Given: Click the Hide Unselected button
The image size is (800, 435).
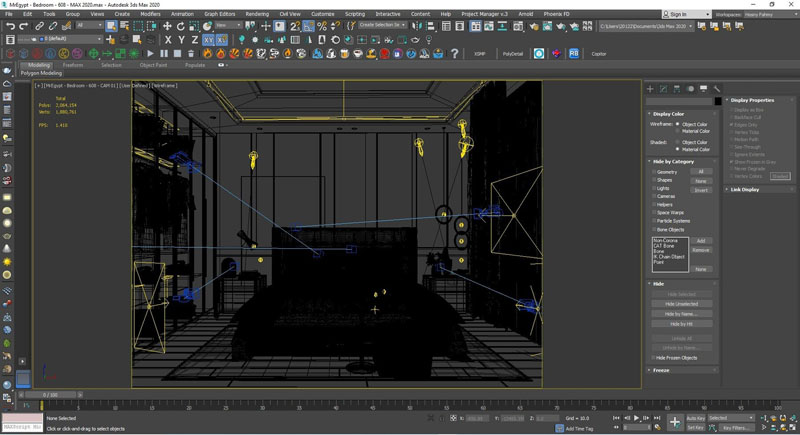Looking at the screenshot, I should pyautogui.click(x=681, y=304).
